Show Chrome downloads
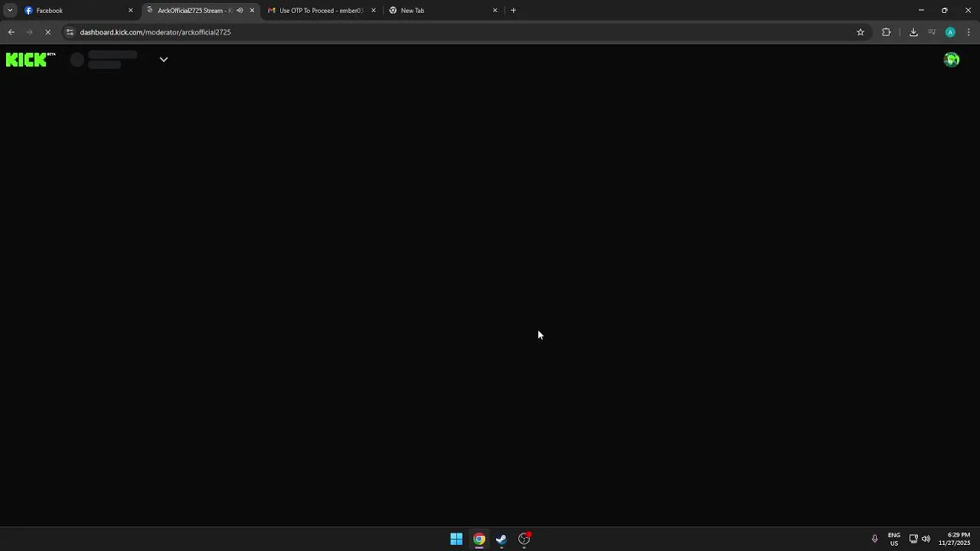Viewport: 980px width, 551px height. 913,32
